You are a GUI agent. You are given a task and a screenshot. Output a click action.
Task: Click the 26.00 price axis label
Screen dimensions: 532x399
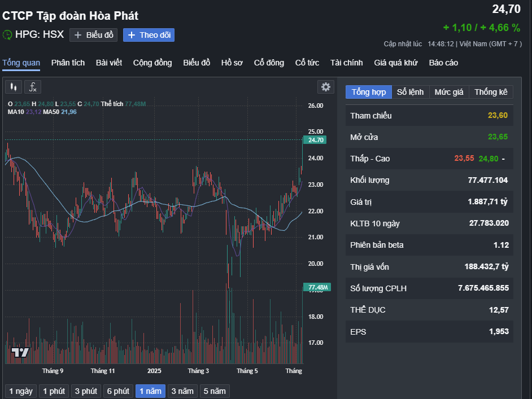(316, 106)
